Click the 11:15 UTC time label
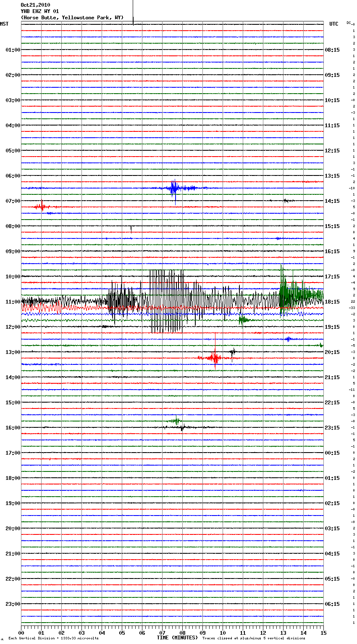357x644 pixels. tap(332, 126)
